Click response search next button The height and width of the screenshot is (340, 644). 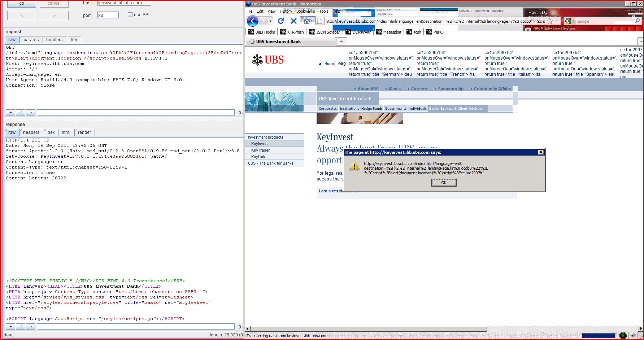31,327
